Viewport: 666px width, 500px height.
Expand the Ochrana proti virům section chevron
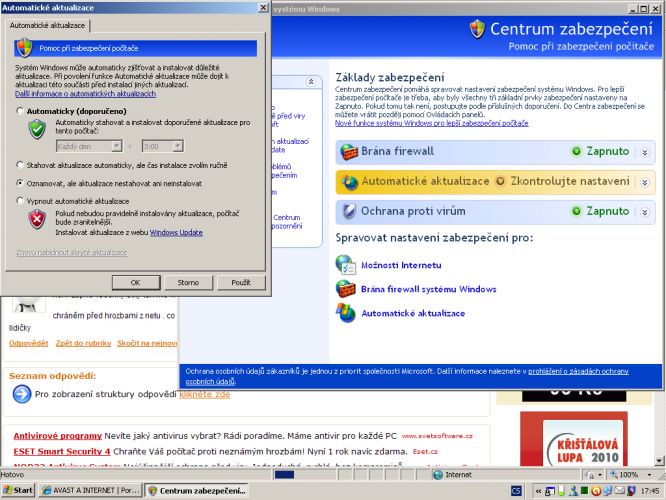coord(645,212)
